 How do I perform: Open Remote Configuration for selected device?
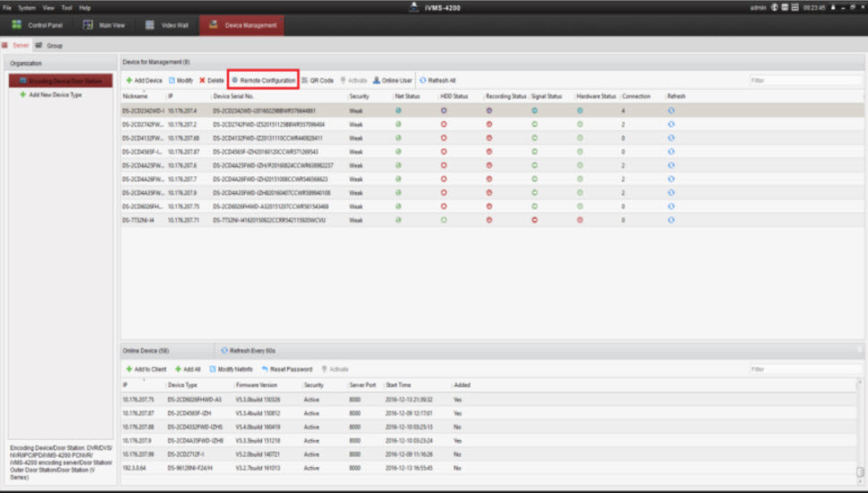pyautogui.click(x=263, y=81)
